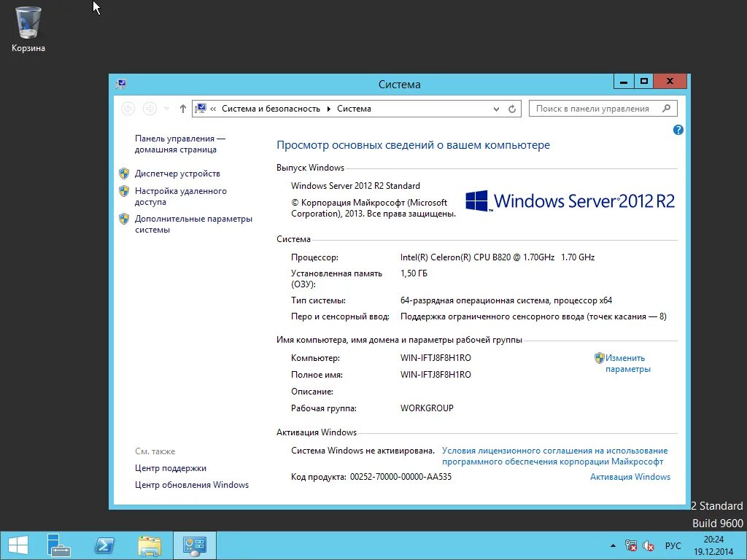
Task: Minimize the Система window
Action: click(624, 82)
